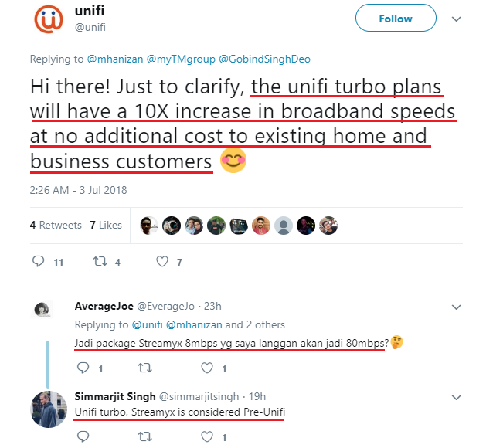Follow the unifi account
Viewport: 493px width, 448px height.
click(396, 19)
